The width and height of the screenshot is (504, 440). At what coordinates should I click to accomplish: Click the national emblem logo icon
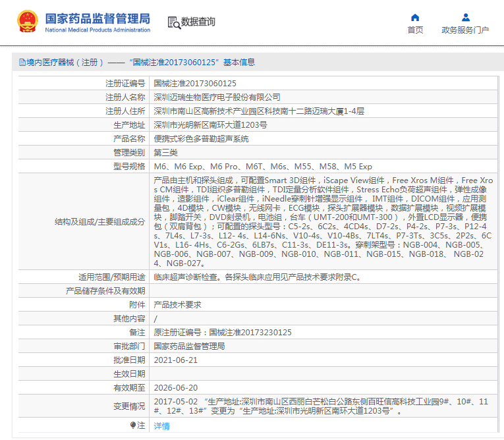[27, 22]
